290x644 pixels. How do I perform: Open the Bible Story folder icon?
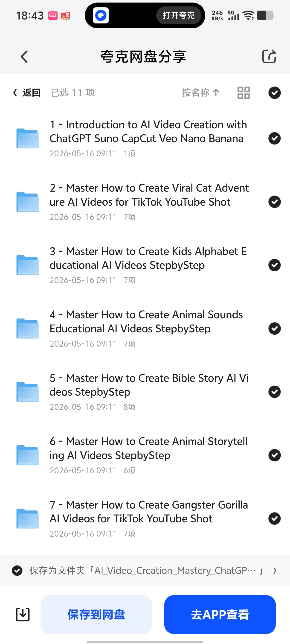point(28,392)
